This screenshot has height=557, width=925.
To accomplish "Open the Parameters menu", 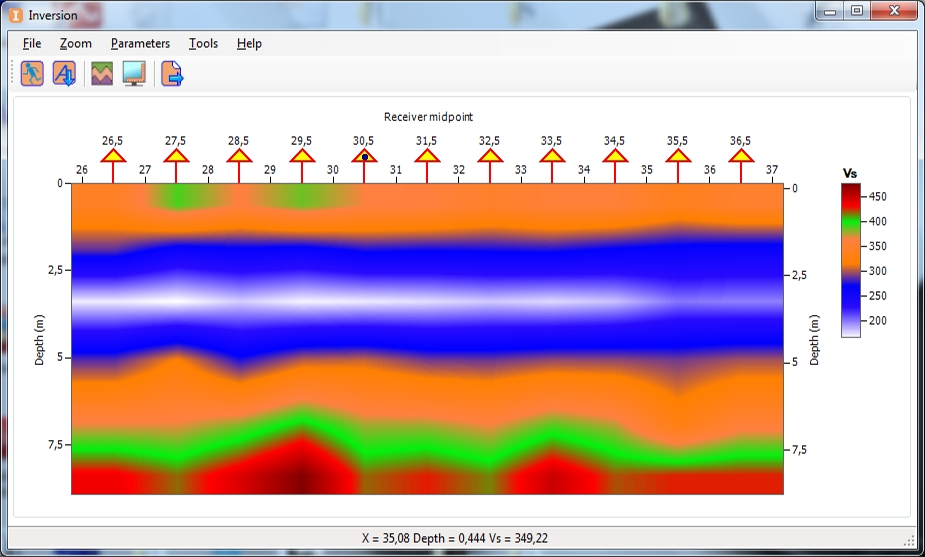I will (140, 43).
